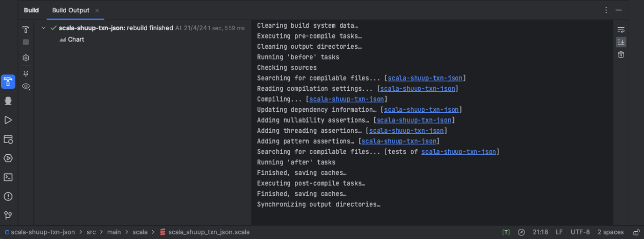This screenshot has width=644, height=239.
Task: Open the Debug tool window icon
Action: [x=8, y=101]
